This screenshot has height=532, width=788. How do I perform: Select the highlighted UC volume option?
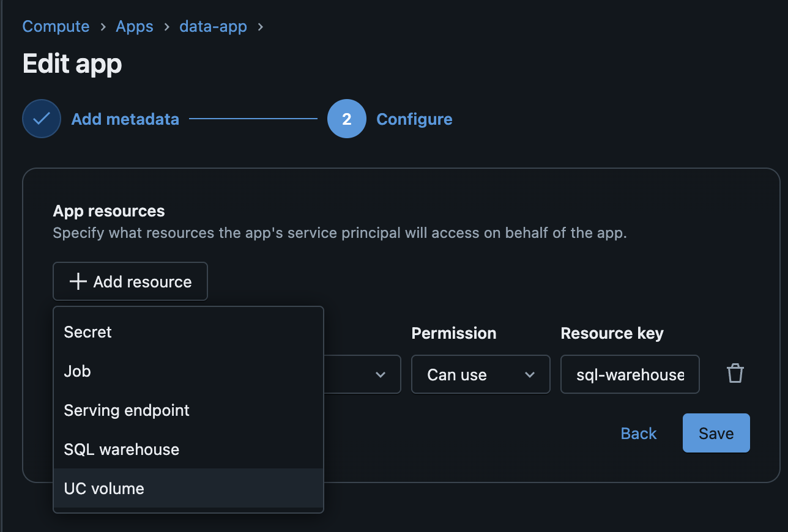(103, 488)
